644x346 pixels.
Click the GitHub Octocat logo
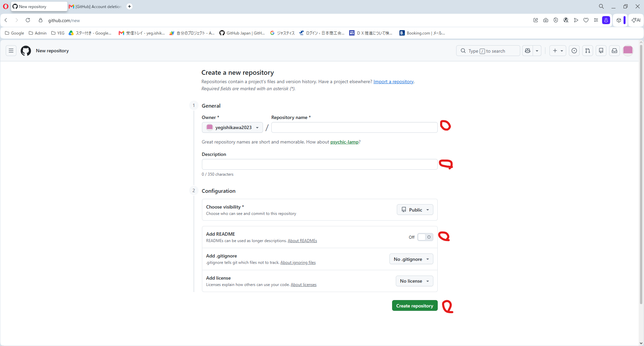pyautogui.click(x=26, y=51)
